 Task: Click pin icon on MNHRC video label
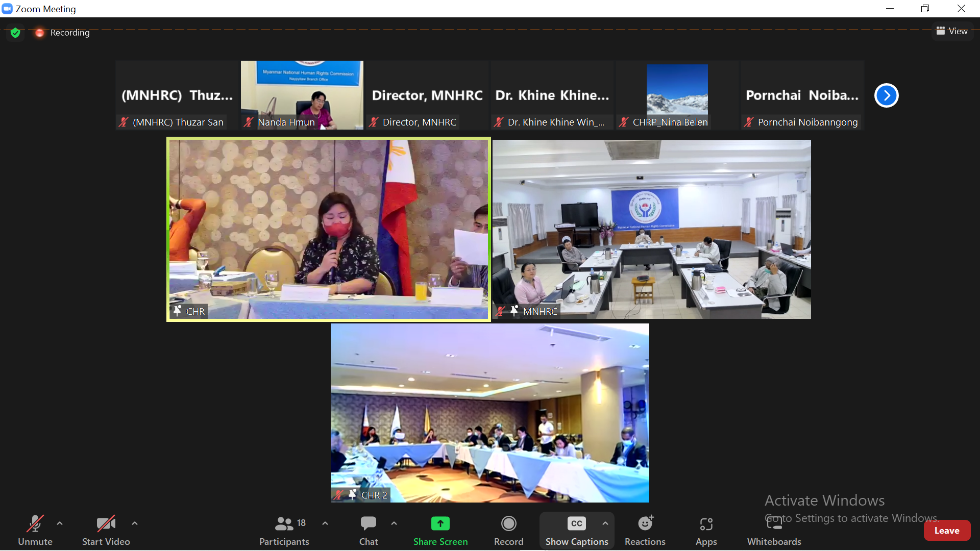coord(514,311)
